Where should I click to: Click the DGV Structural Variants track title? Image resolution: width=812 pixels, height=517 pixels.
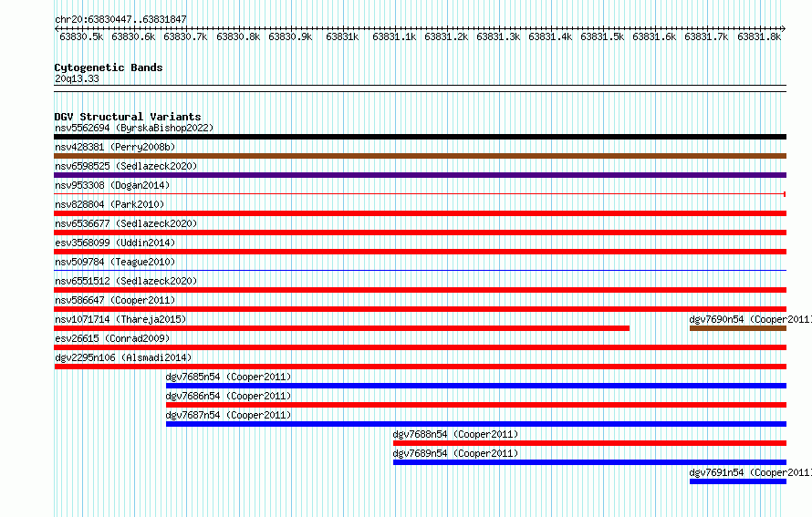pyautogui.click(x=128, y=117)
